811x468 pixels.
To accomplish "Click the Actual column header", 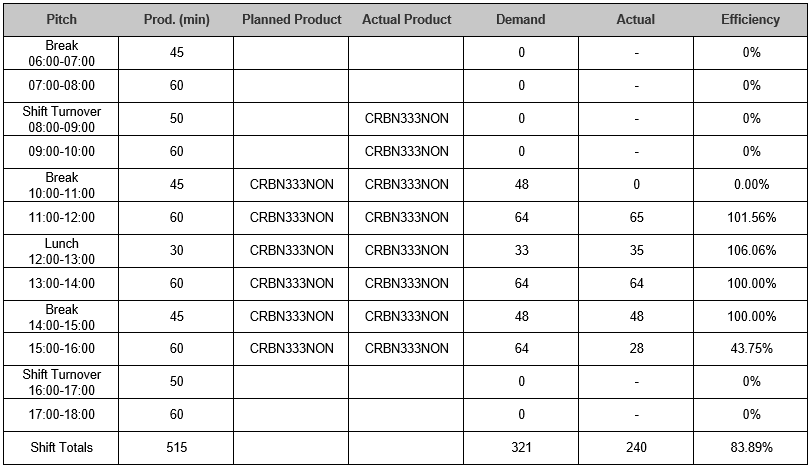I will coord(636,20).
